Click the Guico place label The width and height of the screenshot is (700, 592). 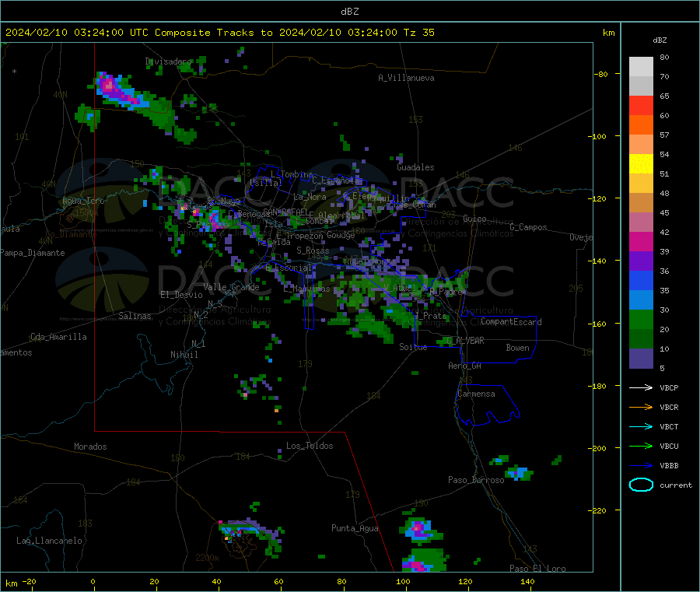coord(474,219)
